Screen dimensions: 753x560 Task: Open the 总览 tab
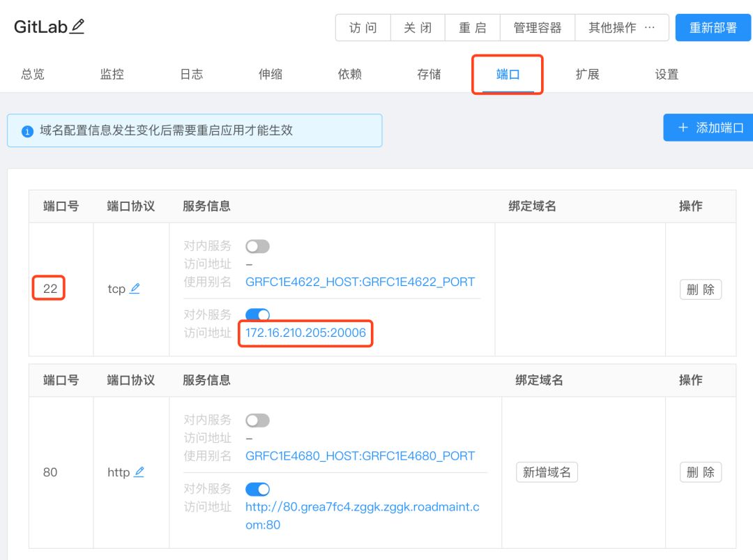click(x=33, y=74)
